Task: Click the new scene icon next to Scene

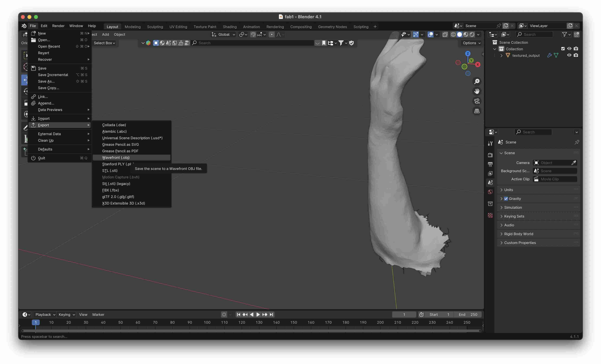Action: coord(506,26)
